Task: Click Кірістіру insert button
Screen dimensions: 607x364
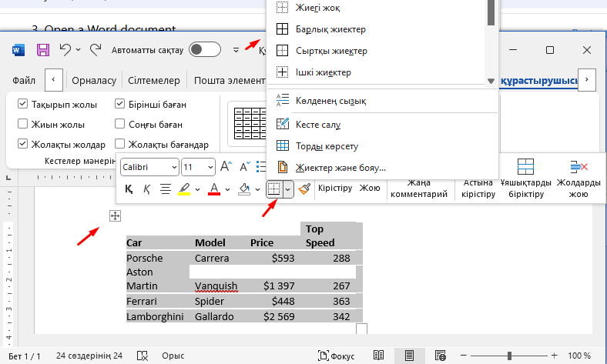Action: tap(335, 188)
